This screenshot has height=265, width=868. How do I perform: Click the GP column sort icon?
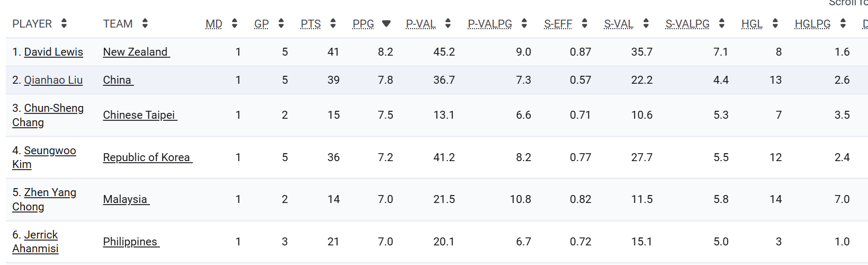pos(281,23)
